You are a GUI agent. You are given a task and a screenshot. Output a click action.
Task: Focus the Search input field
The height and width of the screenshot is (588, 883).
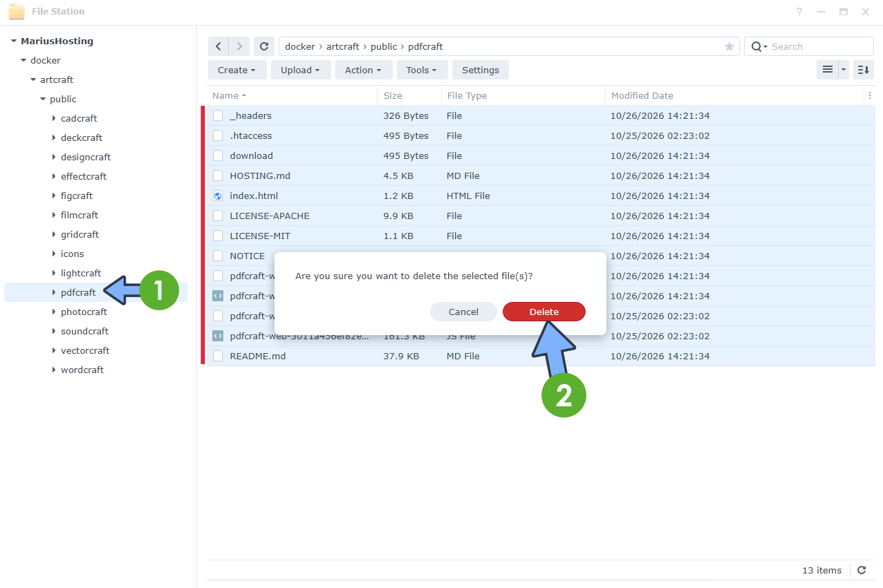(819, 46)
